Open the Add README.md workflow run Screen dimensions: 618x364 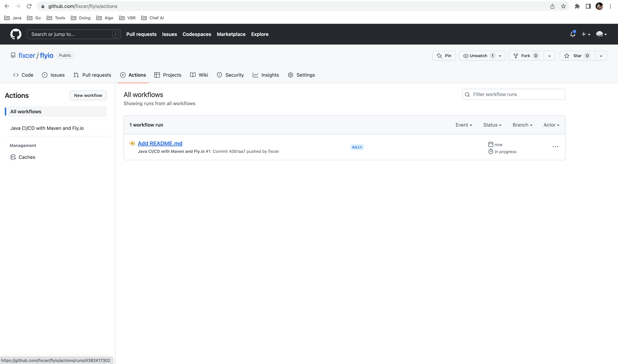(x=160, y=143)
